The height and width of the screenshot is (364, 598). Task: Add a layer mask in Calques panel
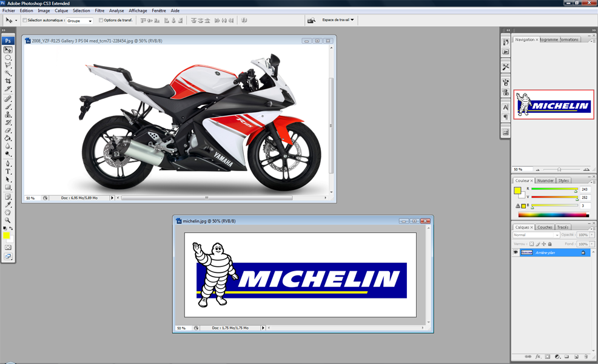(547, 357)
